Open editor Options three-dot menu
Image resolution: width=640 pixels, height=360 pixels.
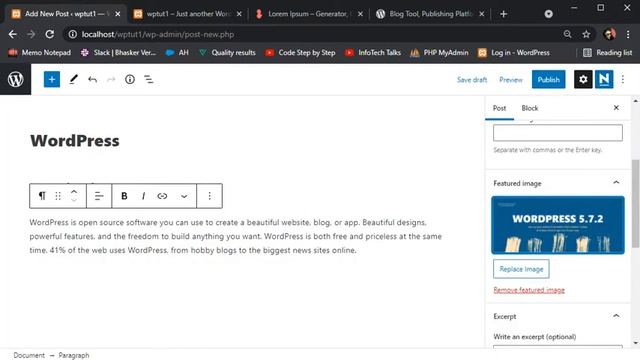[x=623, y=79]
